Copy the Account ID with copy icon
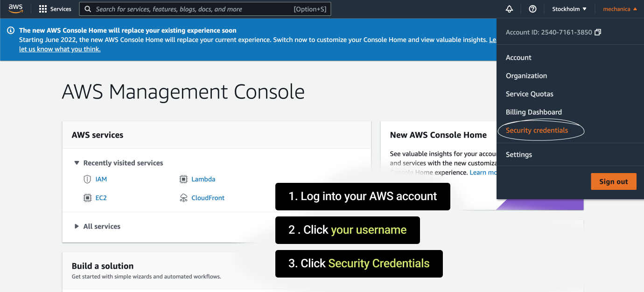Image resolution: width=644 pixels, height=292 pixels. point(598,32)
